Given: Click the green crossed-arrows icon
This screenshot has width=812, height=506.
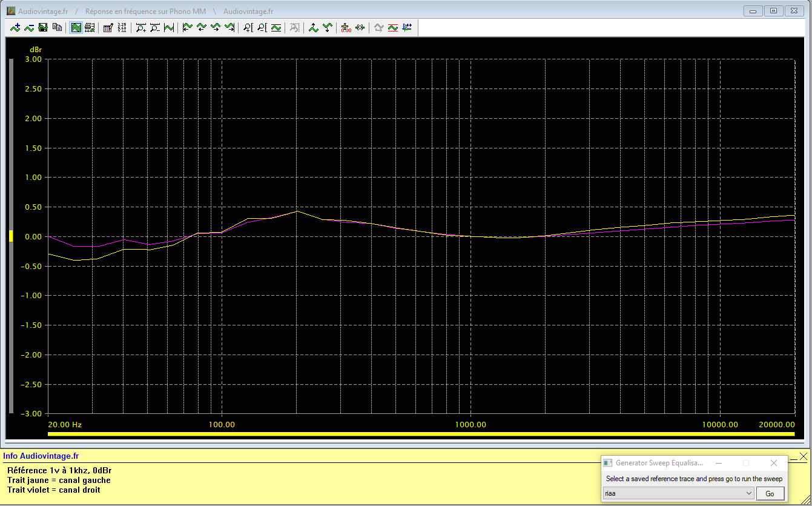Looking at the screenshot, I should [360, 27].
